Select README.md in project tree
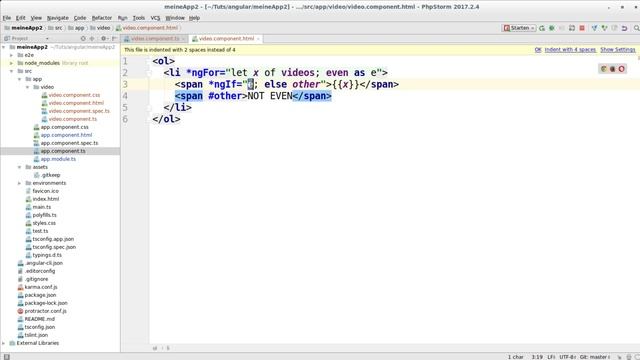Screen dimensions: 640x360 point(40,319)
